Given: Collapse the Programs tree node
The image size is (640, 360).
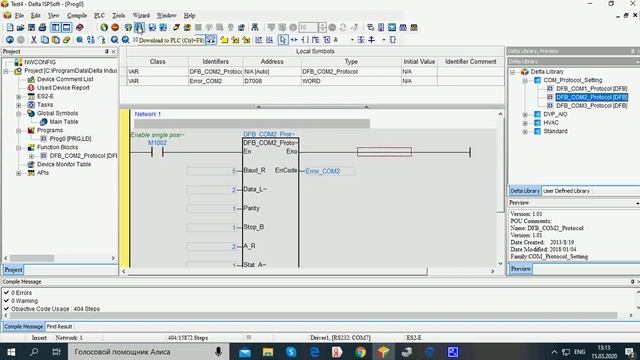Looking at the screenshot, I should coord(18,131).
